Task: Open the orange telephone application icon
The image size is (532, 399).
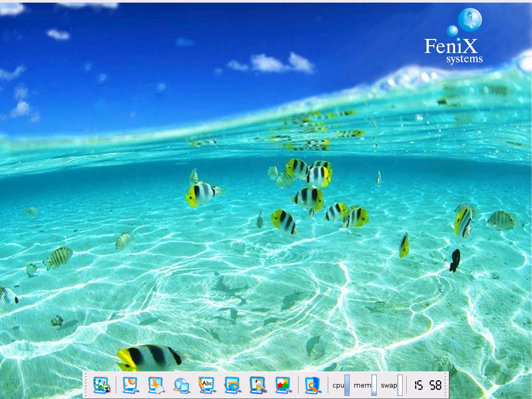Action: click(x=232, y=385)
